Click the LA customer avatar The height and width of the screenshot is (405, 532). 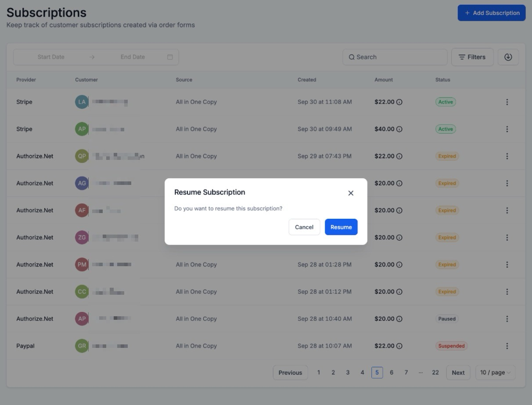pyautogui.click(x=82, y=102)
